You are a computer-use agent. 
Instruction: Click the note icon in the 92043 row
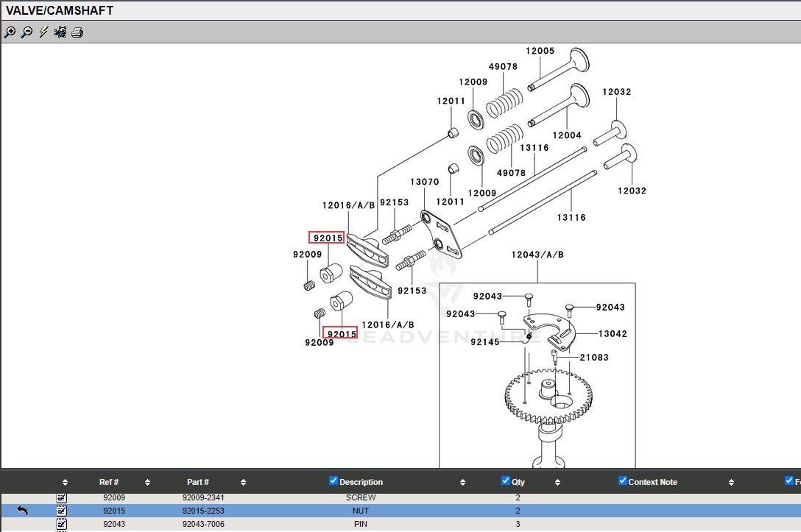62,524
